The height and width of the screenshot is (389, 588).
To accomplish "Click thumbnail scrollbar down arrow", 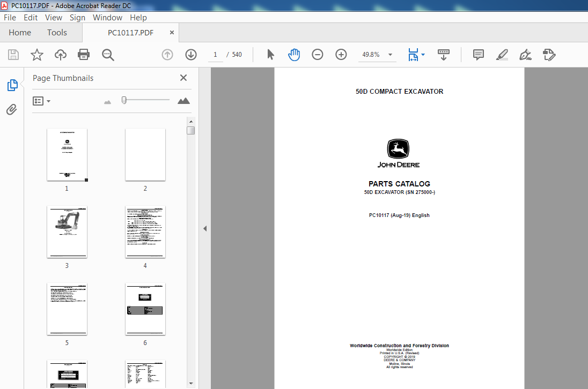I will (191, 384).
